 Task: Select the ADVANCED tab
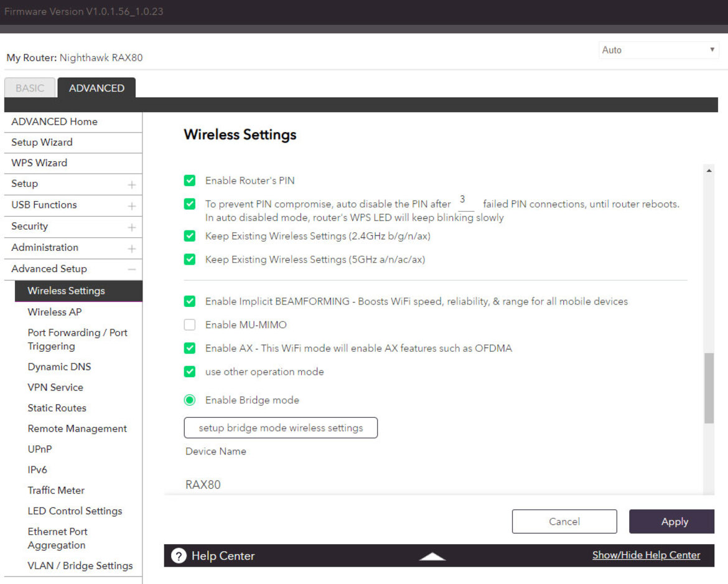tap(96, 88)
